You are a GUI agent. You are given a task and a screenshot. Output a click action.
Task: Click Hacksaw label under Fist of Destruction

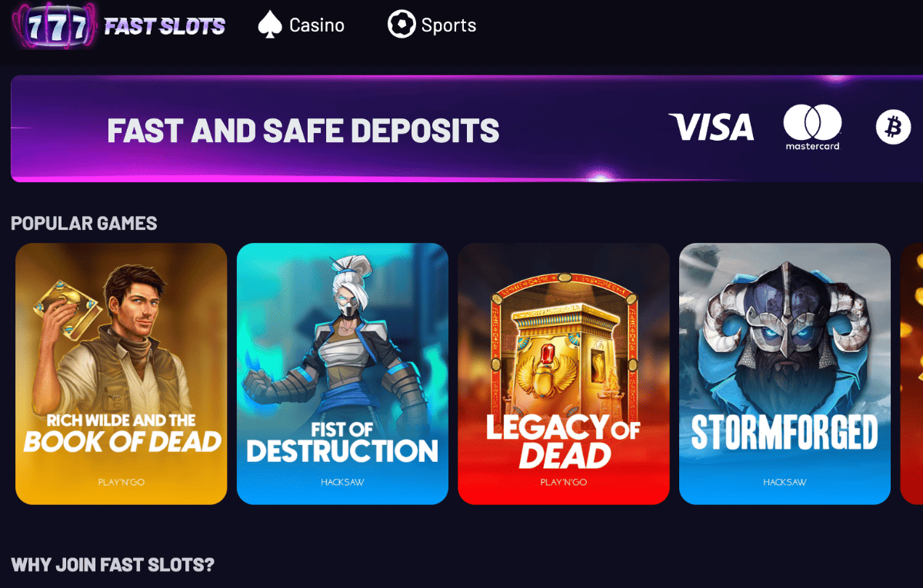point(342,483)
